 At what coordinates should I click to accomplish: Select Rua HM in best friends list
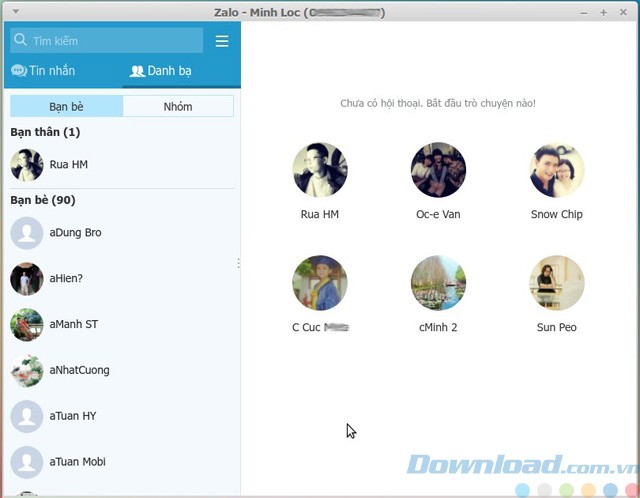(68, 164)
